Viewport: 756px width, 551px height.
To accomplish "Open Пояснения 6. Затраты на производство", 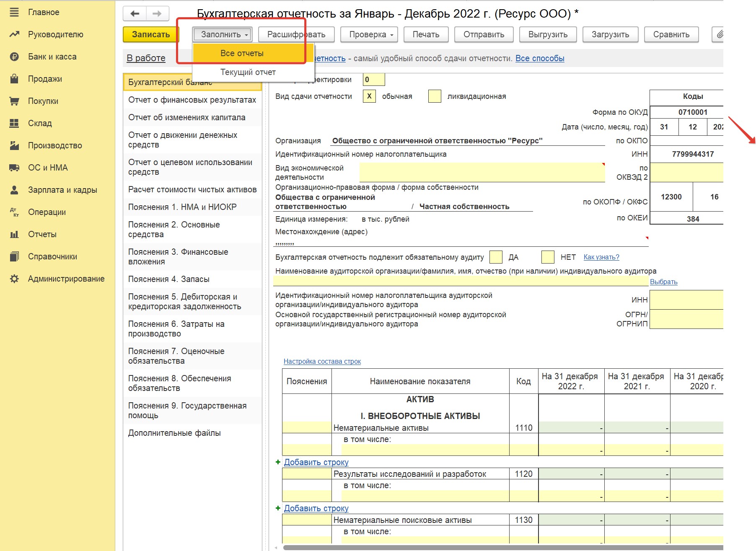I will click(x=192, y=329).
